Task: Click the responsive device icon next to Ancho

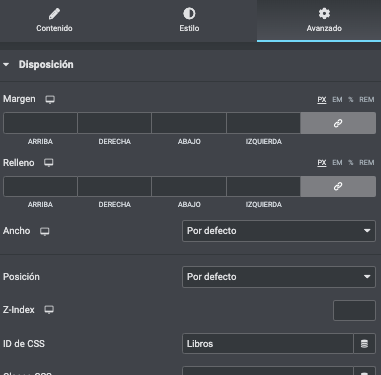Action: (x=45, y=231)
